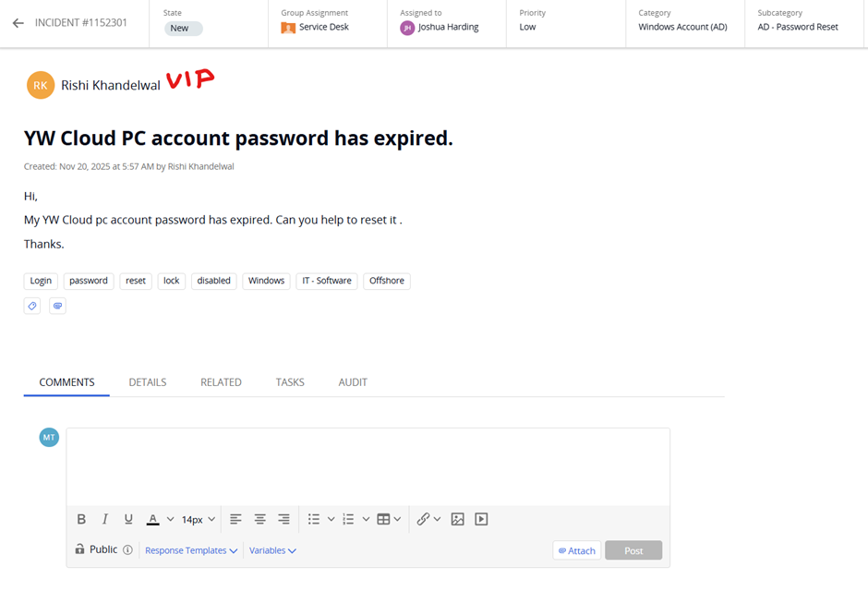This screenshot has height=591, width=868.
Task: Insert an image into the comment
Action: tap(457, 519)
